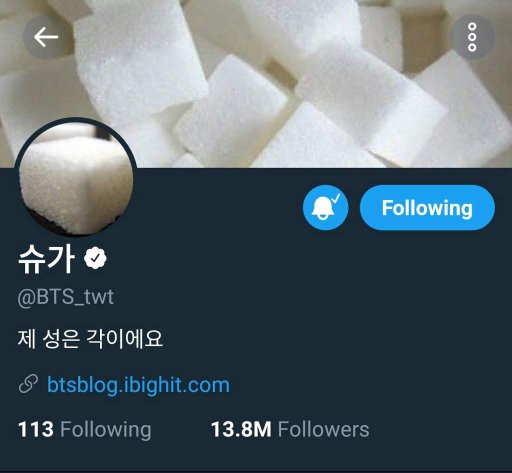
Task: Click the 113 following count number
Action: point(36,429)
